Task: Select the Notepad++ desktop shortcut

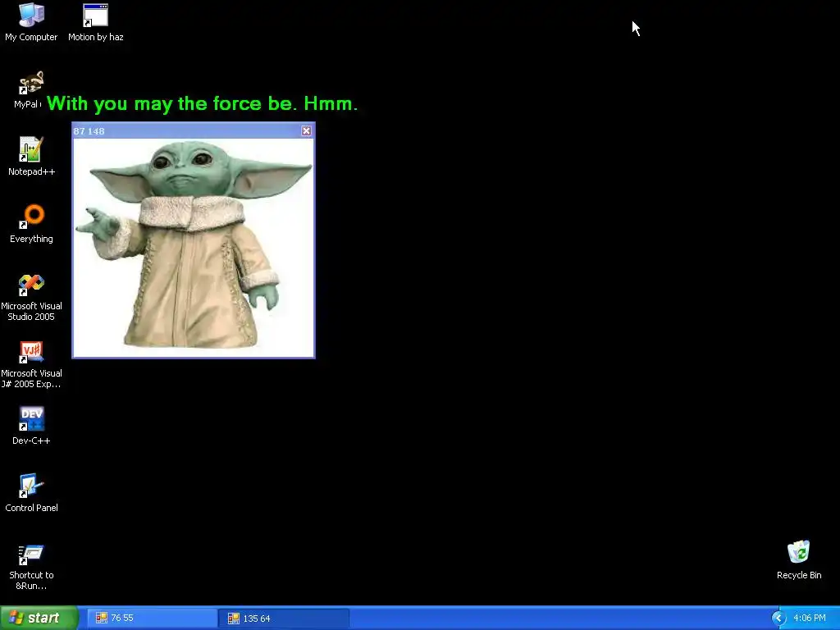Action: (31, 157)
